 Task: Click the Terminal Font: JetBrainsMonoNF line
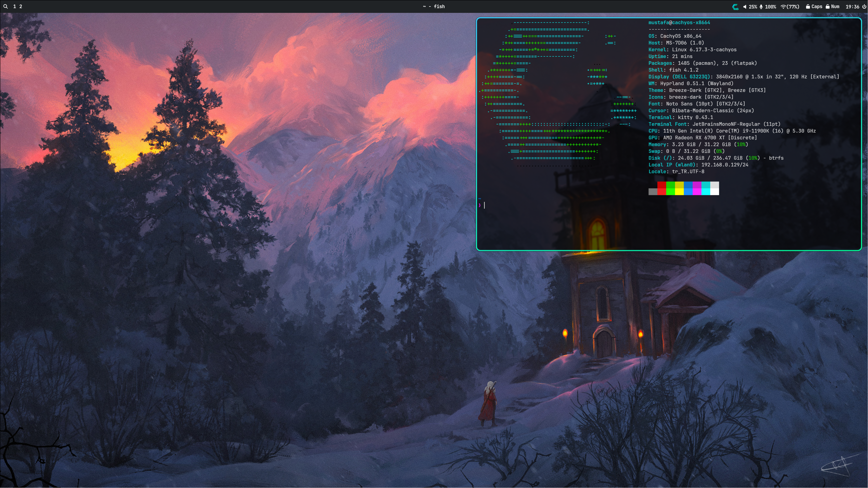[714, 124]
